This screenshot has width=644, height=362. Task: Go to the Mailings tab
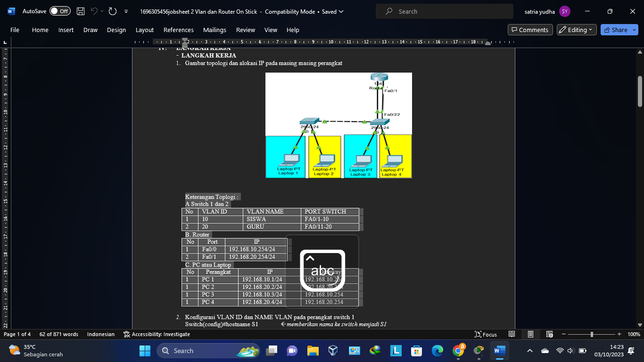[215, 30]
